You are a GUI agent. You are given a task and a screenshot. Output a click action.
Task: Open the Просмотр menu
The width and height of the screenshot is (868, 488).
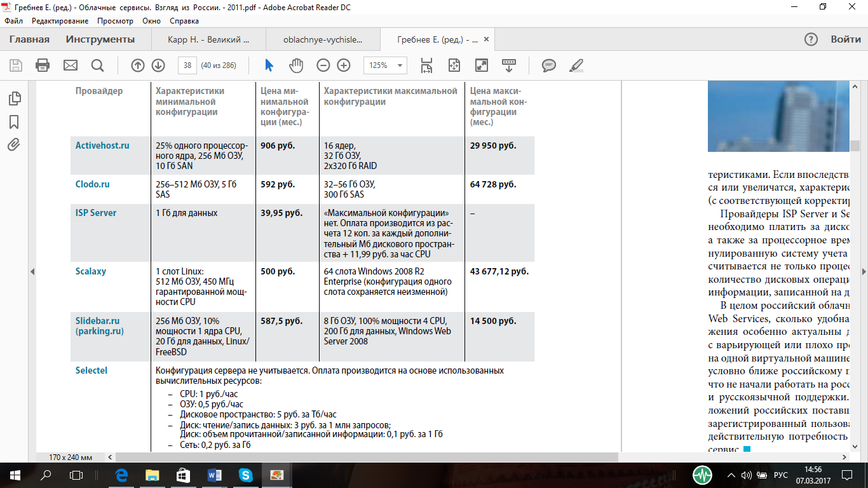(115, 21)
